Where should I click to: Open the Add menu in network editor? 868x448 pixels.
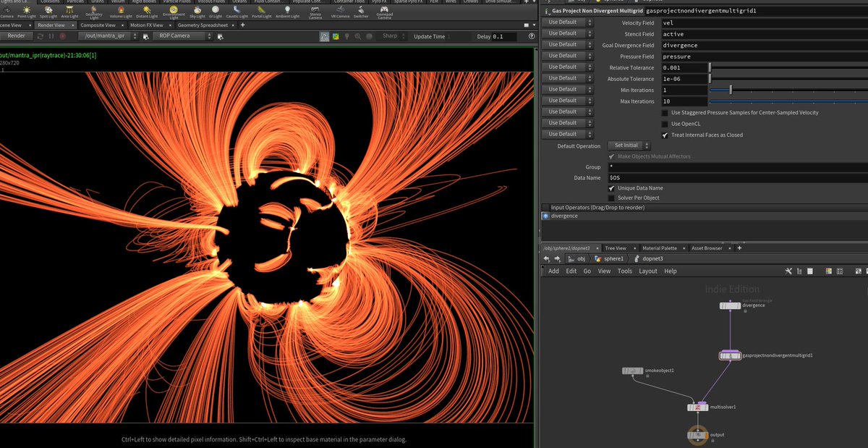pyautogui.click(x=553, y=271)
